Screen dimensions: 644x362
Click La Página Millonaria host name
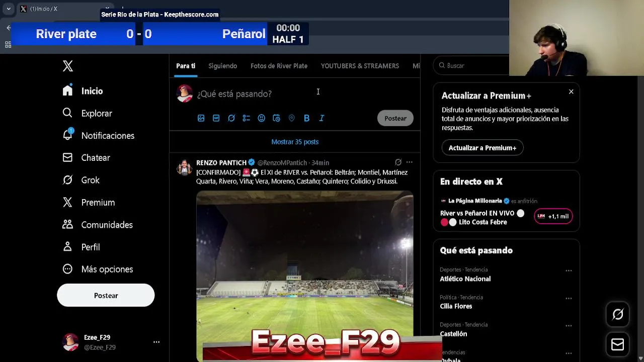pyautogui.click(x=475, y=201)
